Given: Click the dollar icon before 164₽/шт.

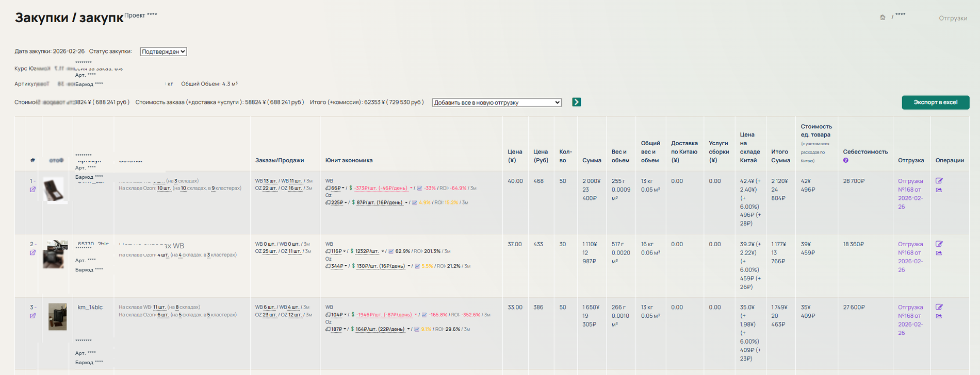Looking at the screenshot, I should coord(352,329).
